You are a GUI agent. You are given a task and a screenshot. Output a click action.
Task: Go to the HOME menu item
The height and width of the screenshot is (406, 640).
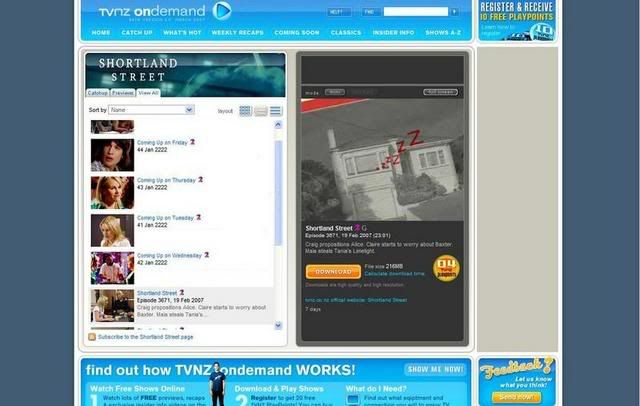(x=101, y=33)
